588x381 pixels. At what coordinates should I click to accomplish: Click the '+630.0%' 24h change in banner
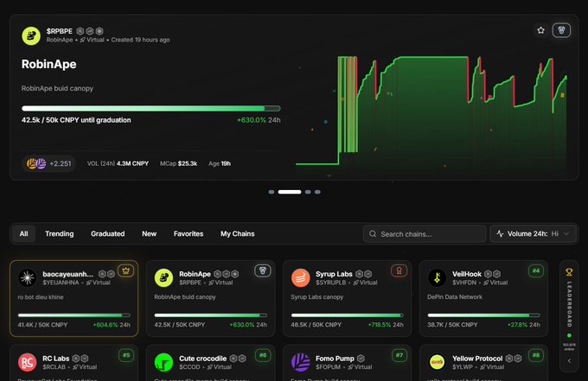(252, 120)
